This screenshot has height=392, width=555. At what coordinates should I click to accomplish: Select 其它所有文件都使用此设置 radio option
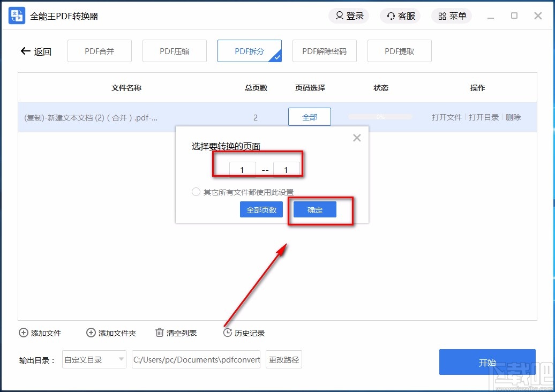(x=196, y=192)
